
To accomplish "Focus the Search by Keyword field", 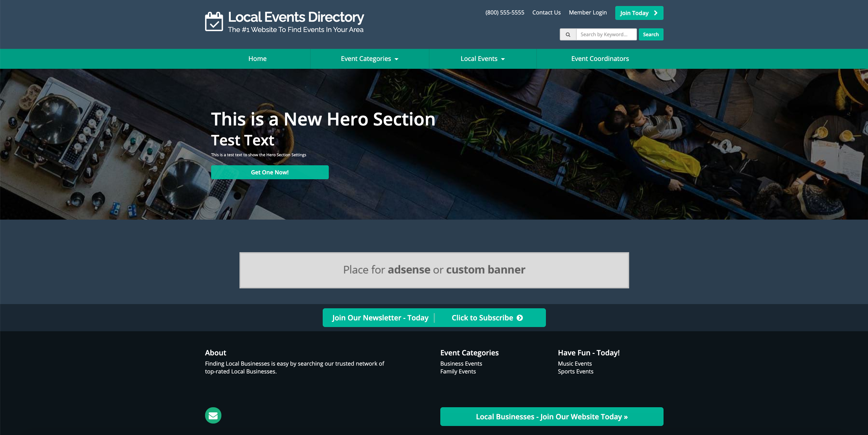I will coord(606,34).
